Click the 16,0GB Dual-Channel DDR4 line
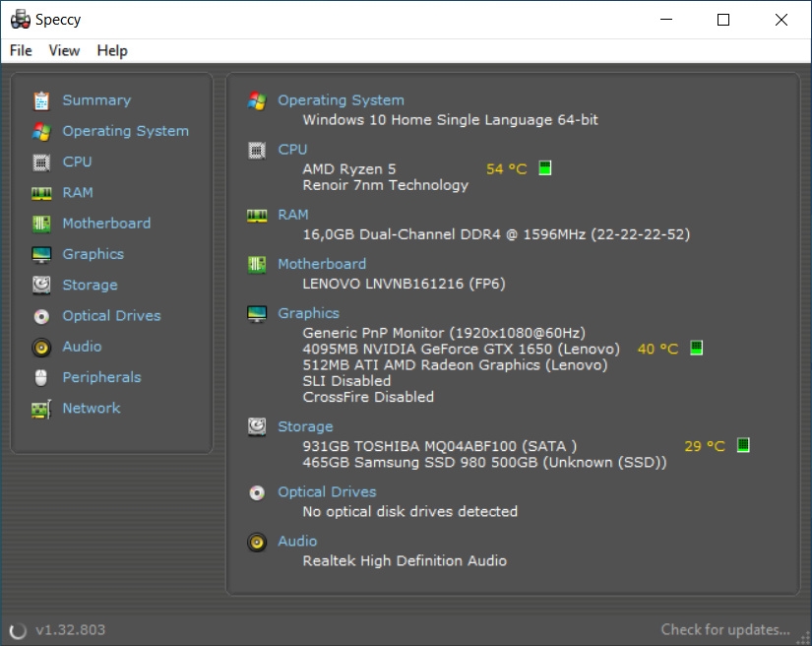Screen dimensions: 812x646 click(497, 234)
